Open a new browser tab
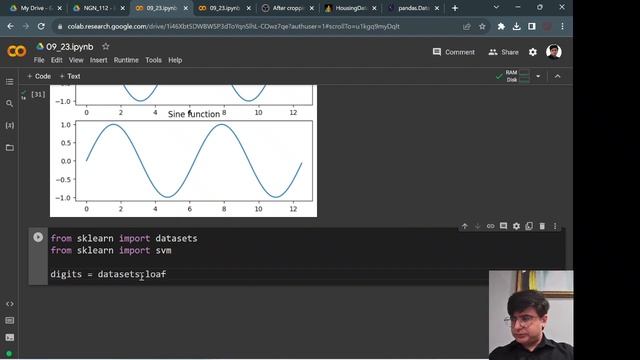 (455, 8)
